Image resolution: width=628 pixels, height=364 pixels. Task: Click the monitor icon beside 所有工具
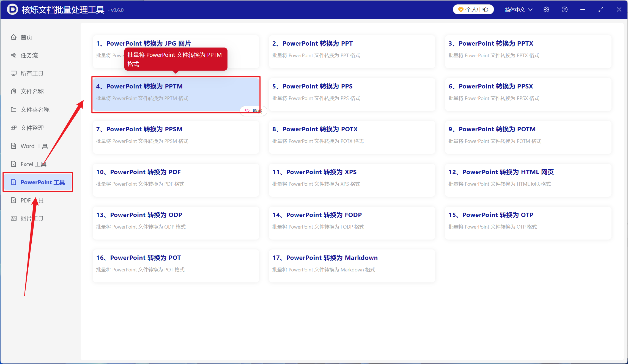click(x=13, y=73)
